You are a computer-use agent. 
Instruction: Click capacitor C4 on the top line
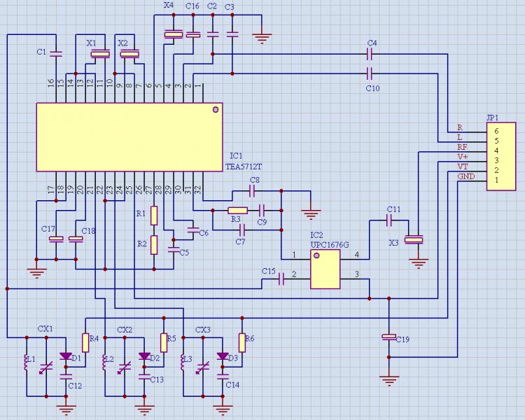pos(370,54)
